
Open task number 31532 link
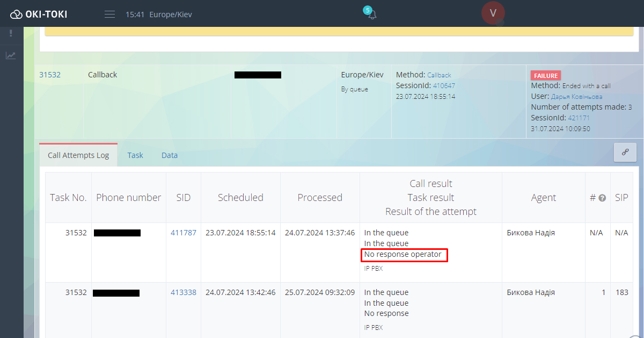[50, 75]
